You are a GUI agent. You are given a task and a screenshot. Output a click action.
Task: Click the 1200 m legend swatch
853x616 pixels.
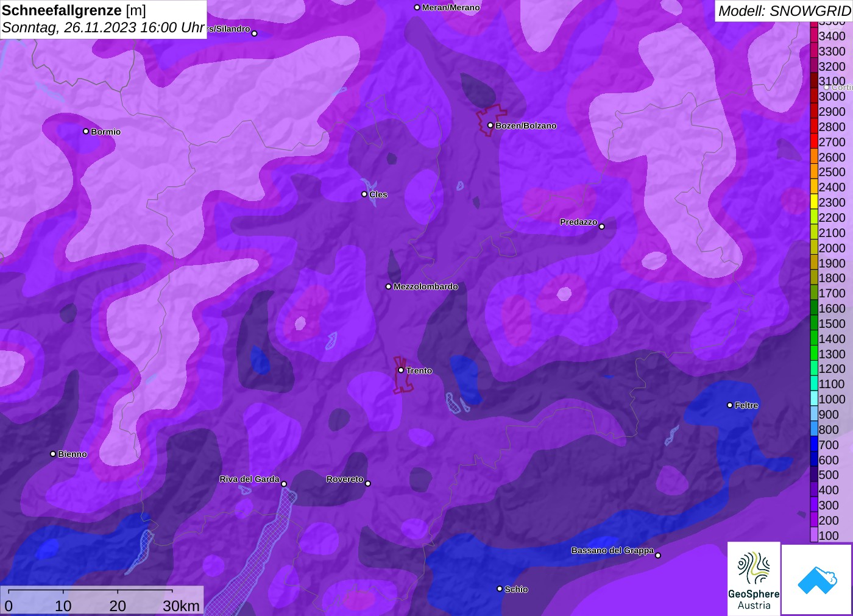[813, 369]
